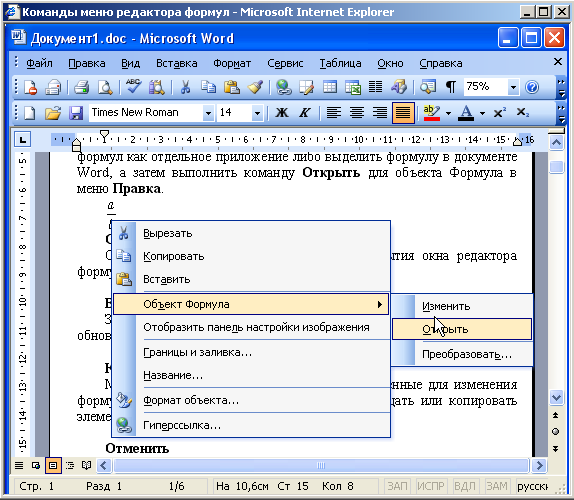Toggle justified text alignment

tap(403, 113)
